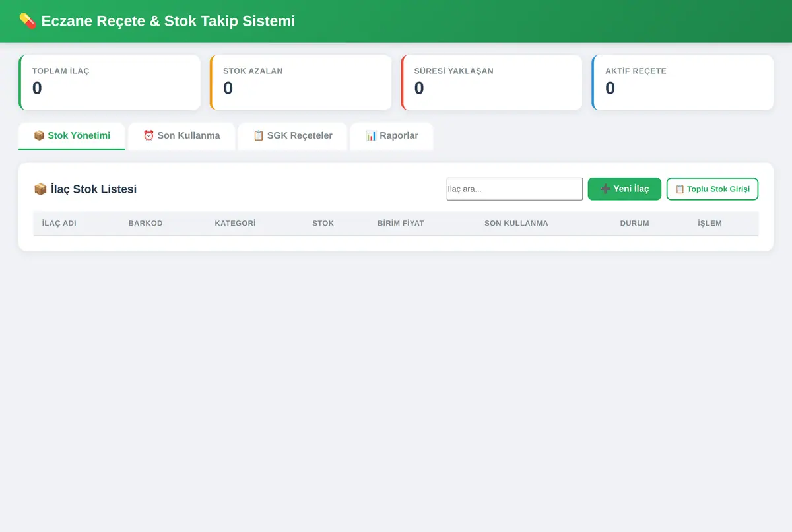Open Toplu Stok Girişi bulk entry
Viewport: 792px width, 532px height.
pos(712,189)
